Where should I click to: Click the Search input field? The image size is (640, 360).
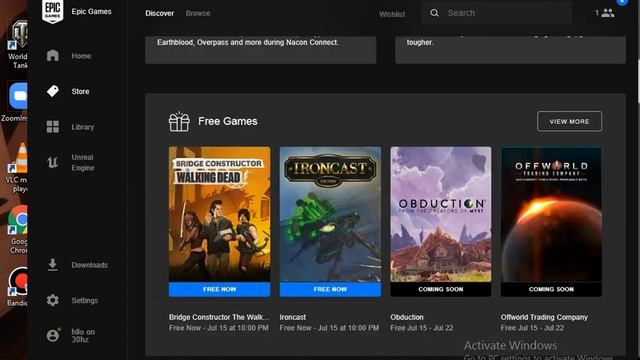coord(497,13)
